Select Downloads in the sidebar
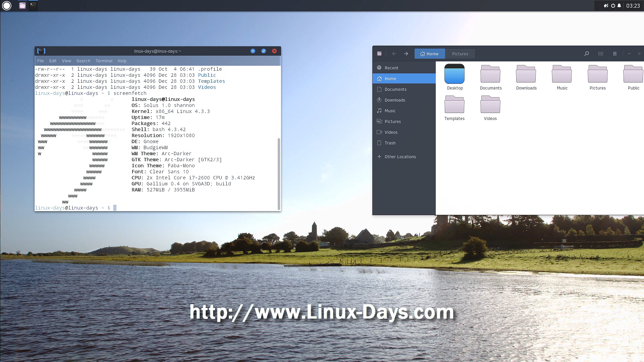 pos(394,100)
